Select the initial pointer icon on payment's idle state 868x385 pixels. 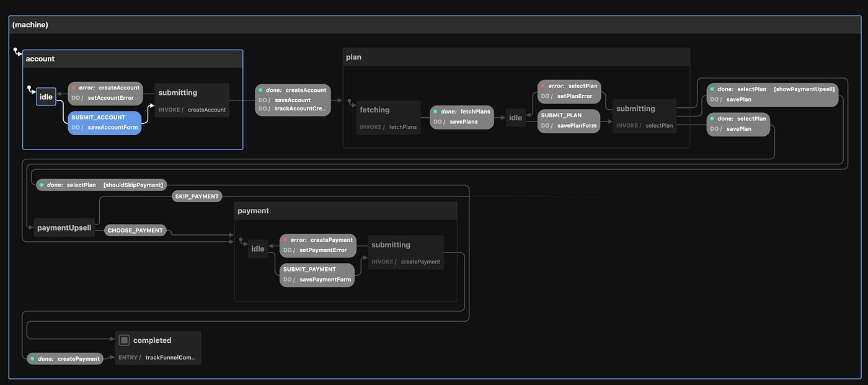(x=241, y=241)
